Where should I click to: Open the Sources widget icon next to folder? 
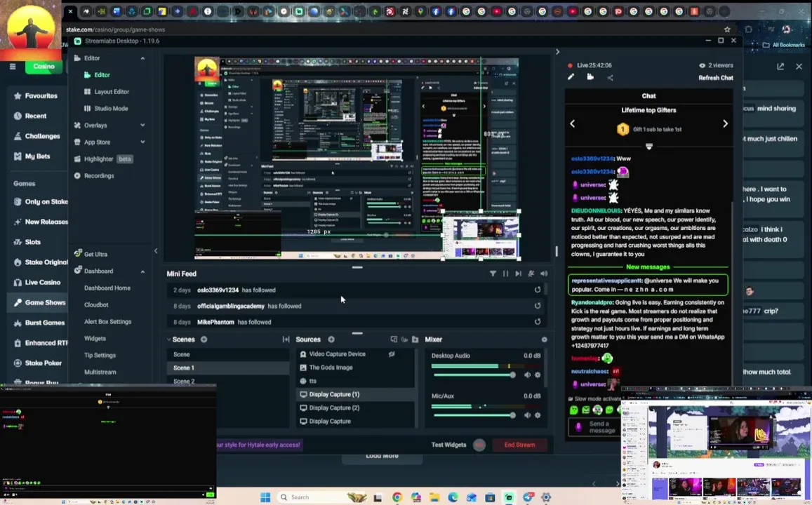pos(404,340)
